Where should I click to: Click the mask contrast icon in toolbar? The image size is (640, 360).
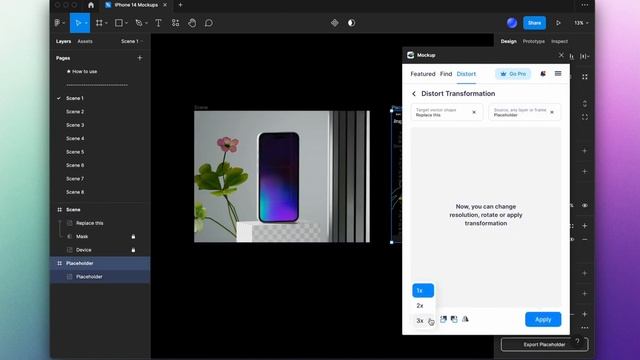[x=351, y=23]
